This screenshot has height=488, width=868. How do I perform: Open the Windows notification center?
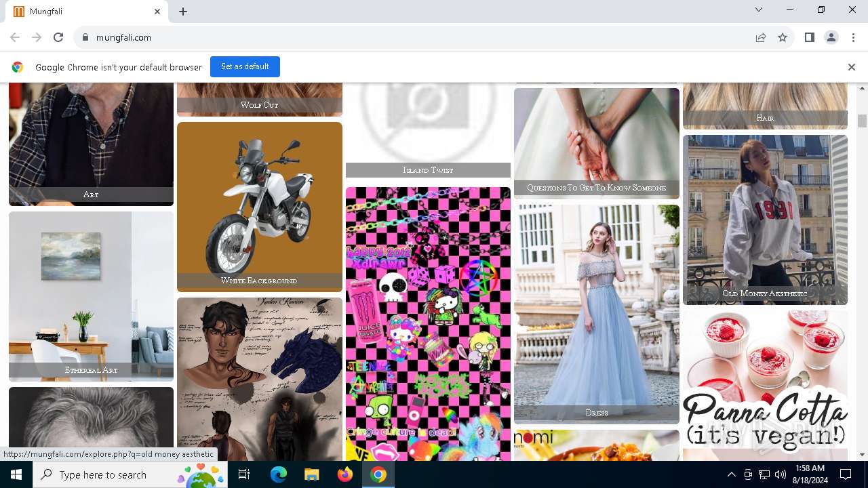(x=846, y=474)
